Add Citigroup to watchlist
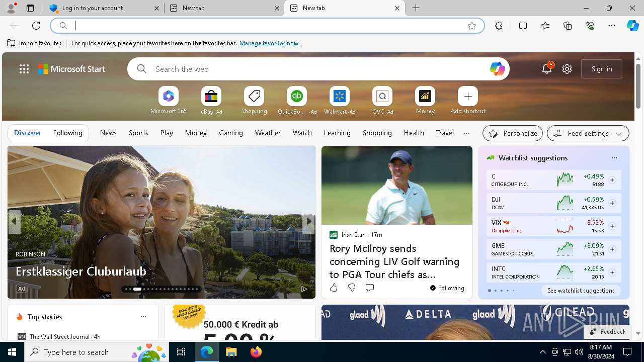644x362 pixels. 612,180
